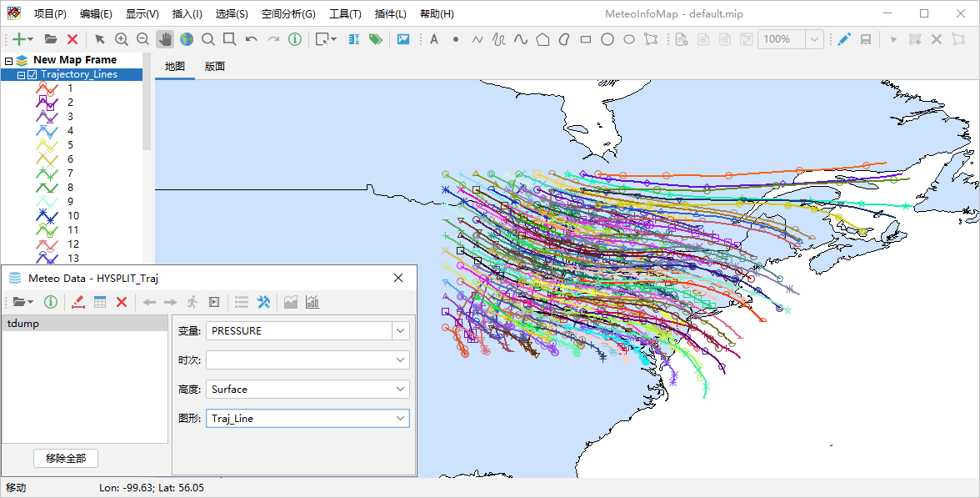Open the 高度 Surface dropdown
Viewport: 980px width, 498px height.
[x=401, y=389]
